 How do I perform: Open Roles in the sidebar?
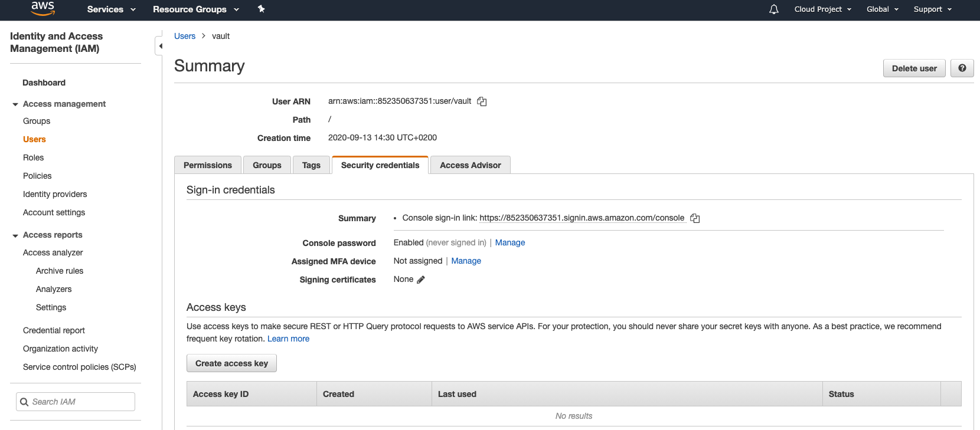[x=34, y=157]
